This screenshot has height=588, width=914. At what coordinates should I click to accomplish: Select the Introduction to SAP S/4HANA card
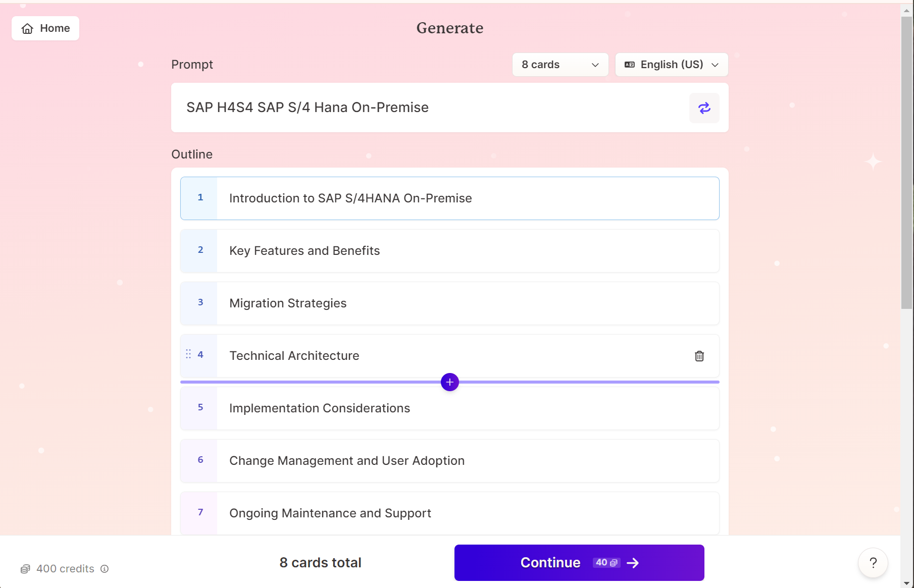point(449,198)
